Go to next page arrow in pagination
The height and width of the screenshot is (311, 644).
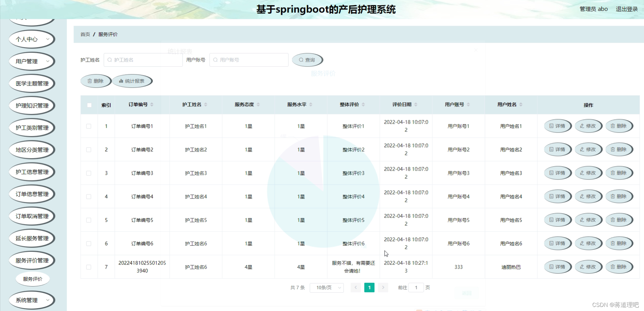coord(383,288)
